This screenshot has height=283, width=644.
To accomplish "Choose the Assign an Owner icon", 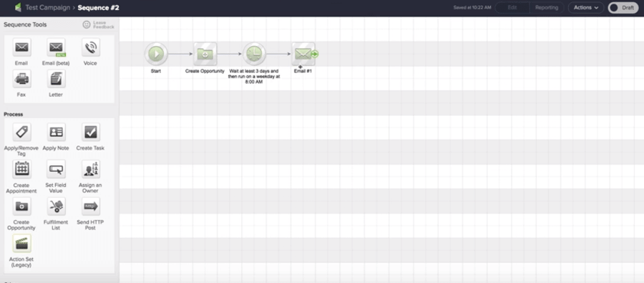I will pyautogui.click(x=90, y=169).
